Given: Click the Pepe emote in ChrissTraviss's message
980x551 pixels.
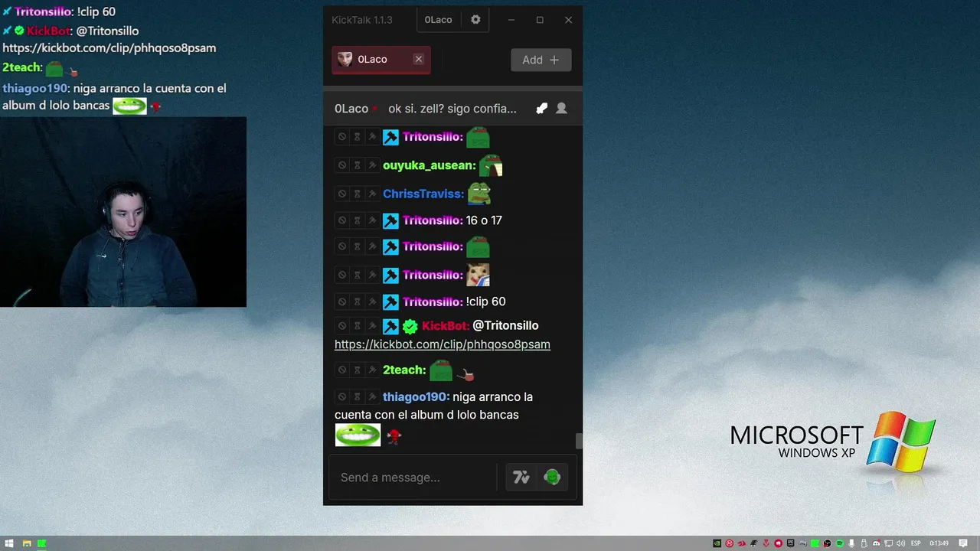Looking at the screenshot, I should pyautogui.click(x=479, y=193).
